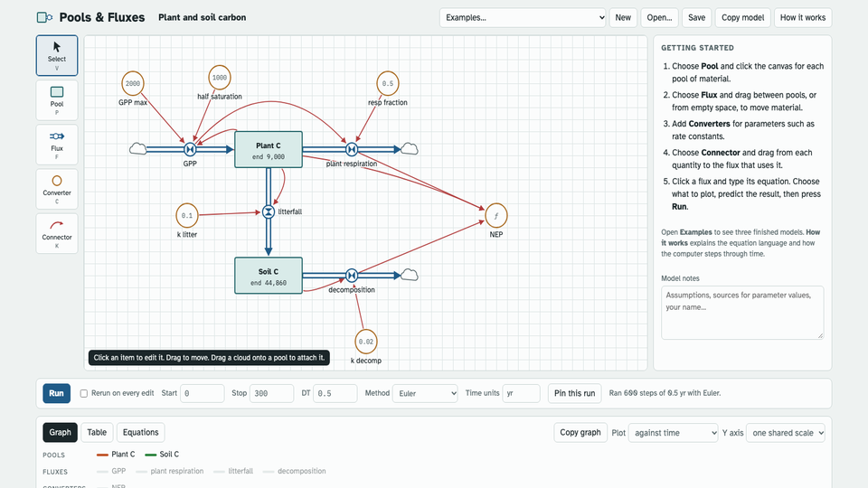868x488 pixels.
Task: Click the k decomp converter circle
Action: tap(366, 342)
